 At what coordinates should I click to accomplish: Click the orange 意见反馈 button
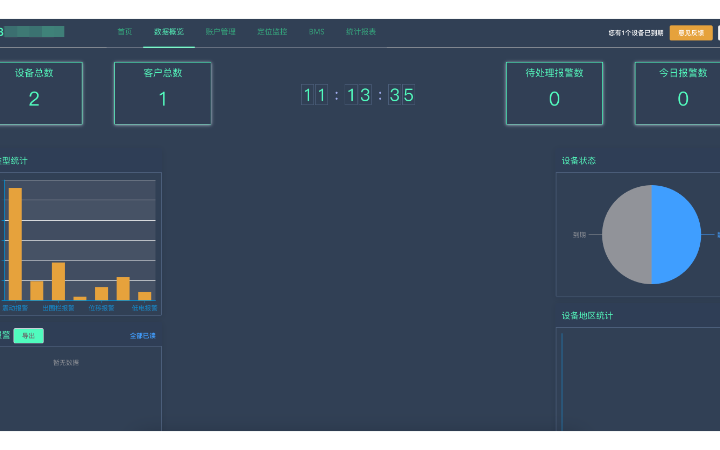point(690,32)
